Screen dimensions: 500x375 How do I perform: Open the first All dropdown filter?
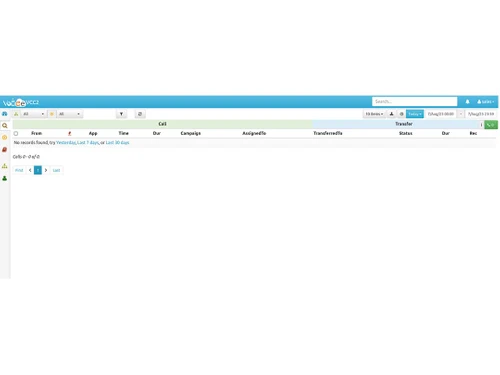[33, 114]
